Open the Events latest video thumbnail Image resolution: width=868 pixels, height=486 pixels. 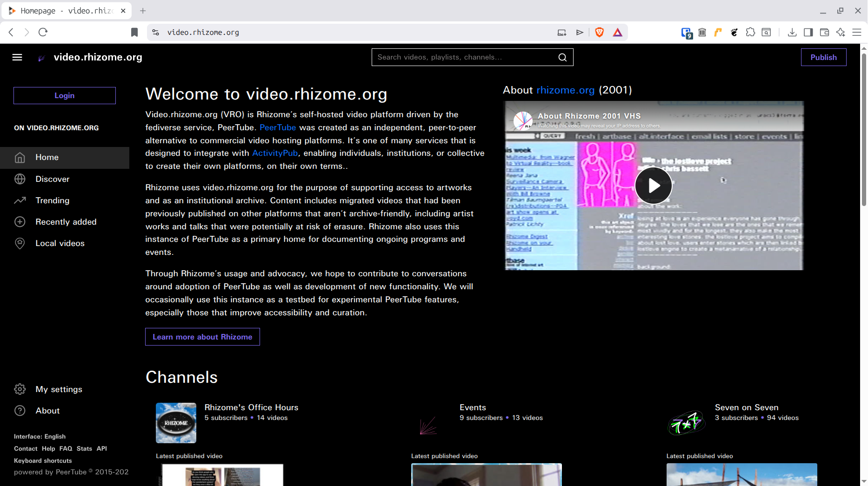487,474
